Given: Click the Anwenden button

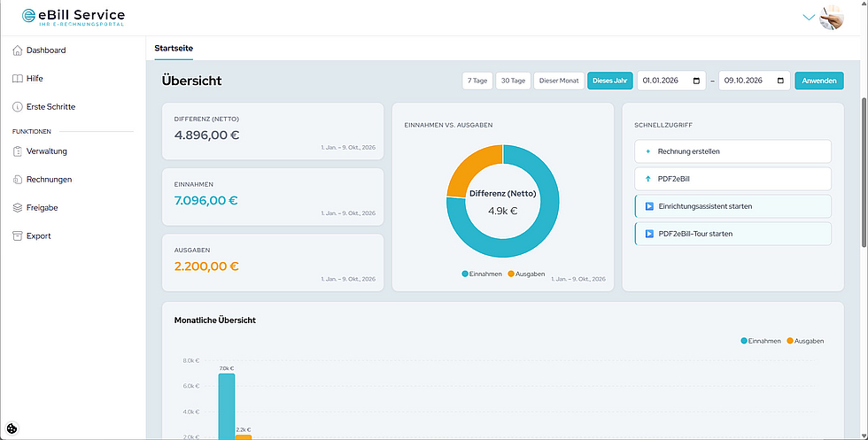Looking at the screenshot, I should [x=819, y=81].
